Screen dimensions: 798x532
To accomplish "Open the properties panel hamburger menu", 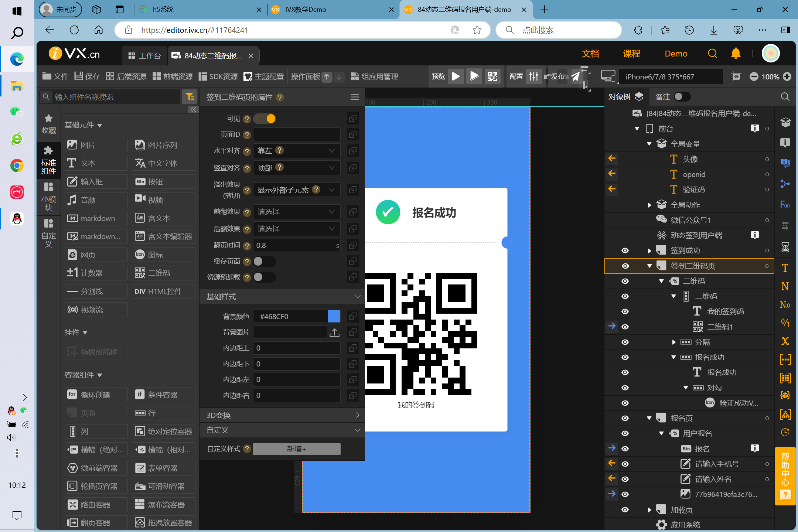I will click(355, 97).
